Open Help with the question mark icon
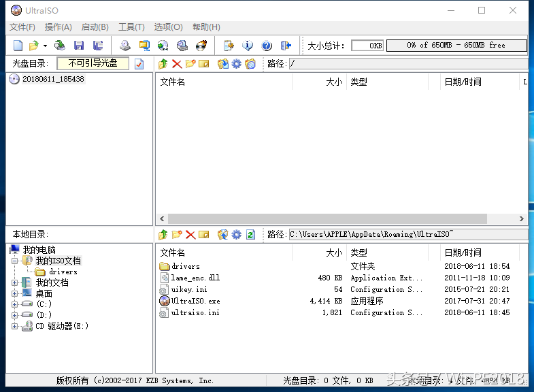 tap(267, 46)
